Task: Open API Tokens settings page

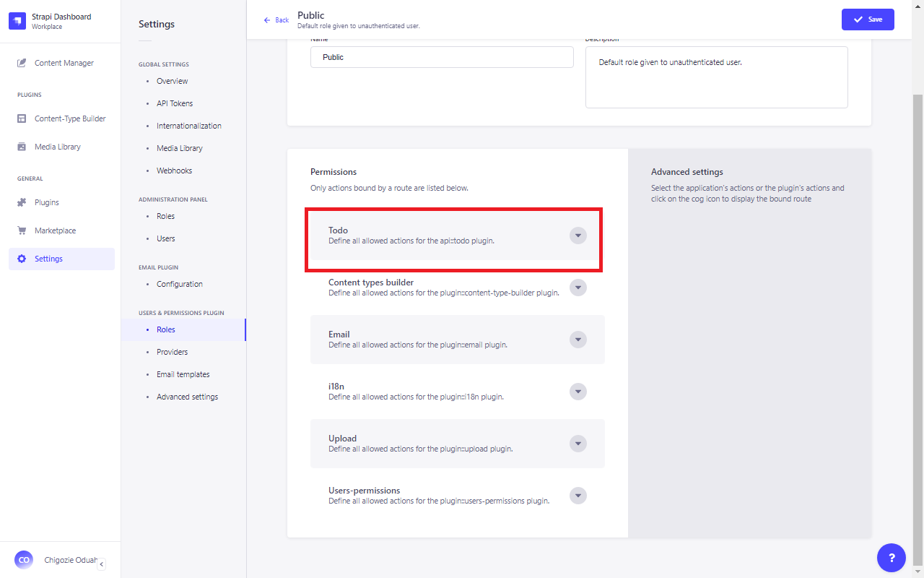Action: pos(175,103)
